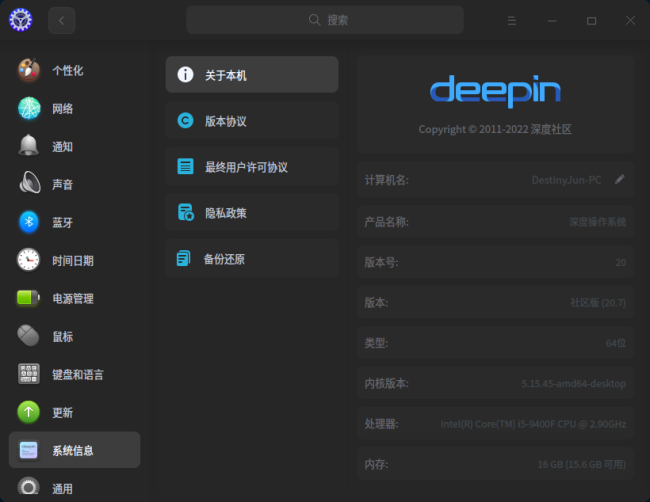Click kernel value 5.15.45-amd64-desktop
650x502 pixels.
click(x=573, y=383)
